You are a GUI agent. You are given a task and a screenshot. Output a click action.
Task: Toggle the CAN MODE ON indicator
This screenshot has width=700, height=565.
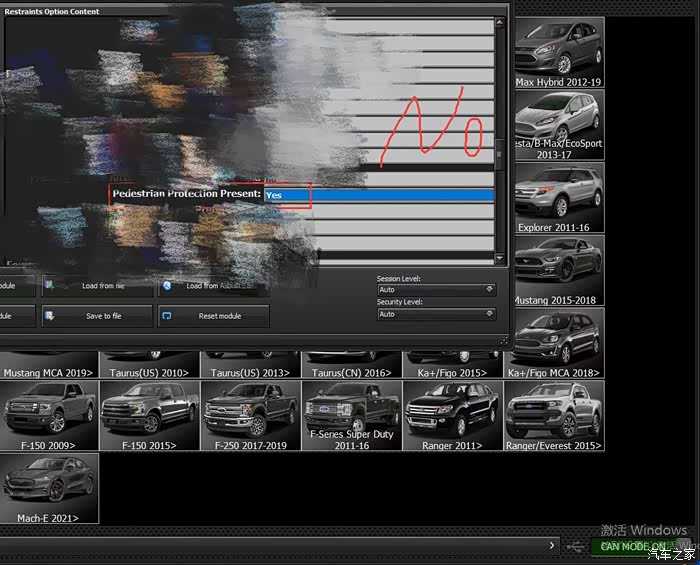633,546
